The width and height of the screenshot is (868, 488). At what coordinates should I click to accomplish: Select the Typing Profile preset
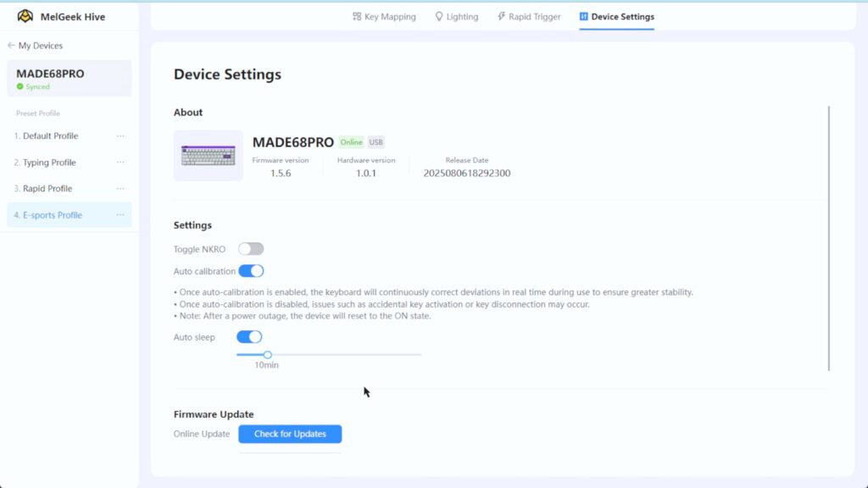(49, 163)
